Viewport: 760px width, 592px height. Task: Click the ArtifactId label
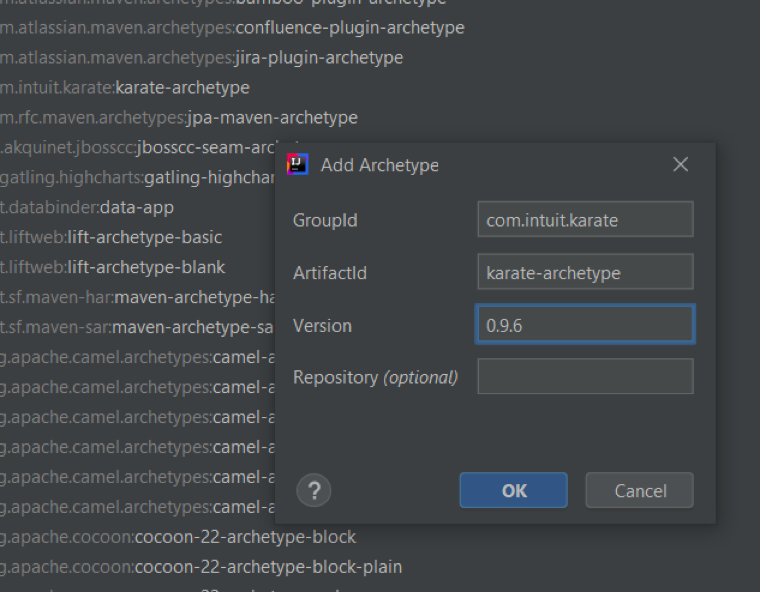point(330,272)
